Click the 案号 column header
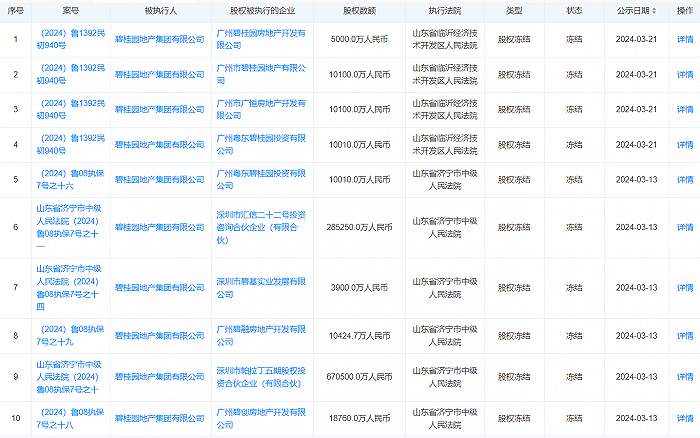The image size is (700, 438). coord(71,11)
